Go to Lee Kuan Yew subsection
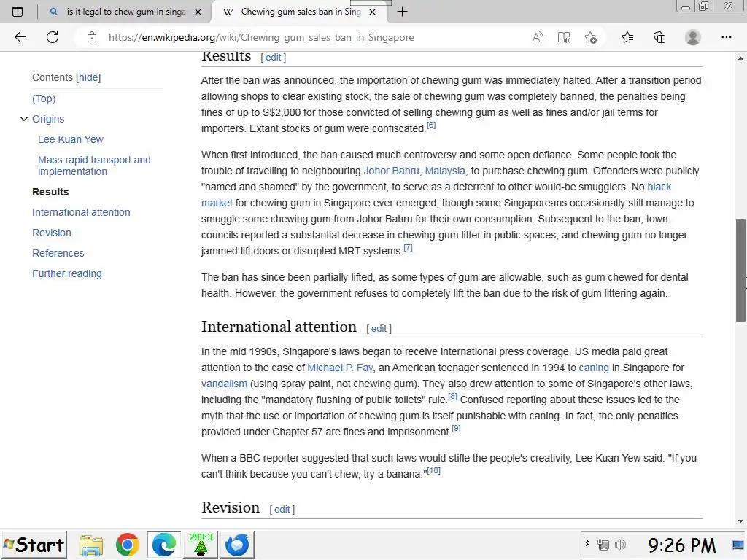This screenshot has width=747, height=560. coord(71,139)
